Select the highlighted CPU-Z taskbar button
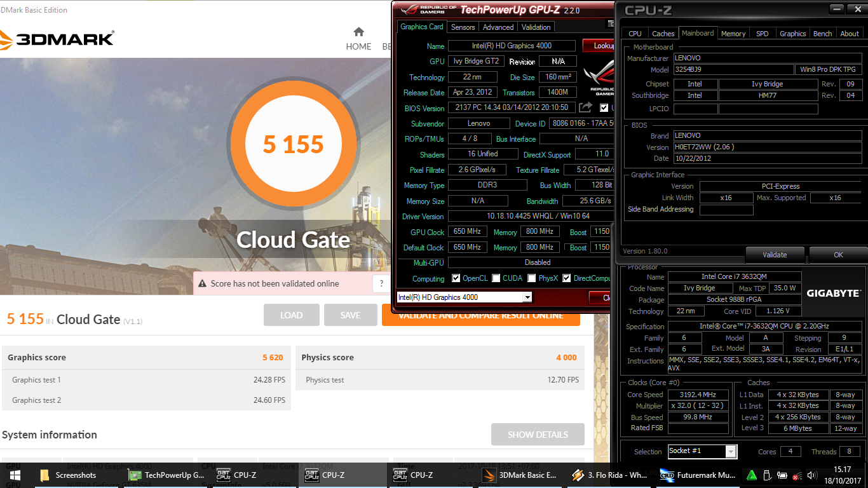Screen dimensions: 868x488 point(342,475)
